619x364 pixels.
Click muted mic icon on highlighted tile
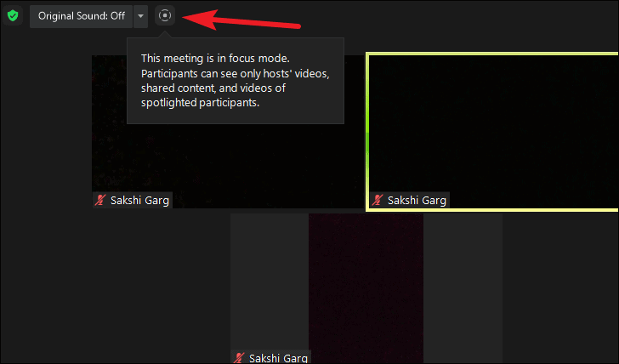pos(378,200)
